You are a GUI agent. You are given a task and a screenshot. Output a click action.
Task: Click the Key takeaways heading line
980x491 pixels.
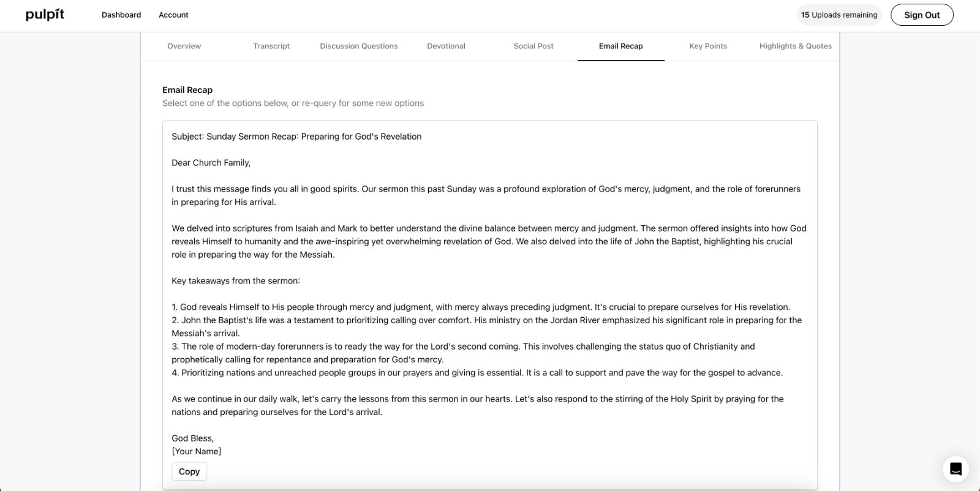point(236,281)
